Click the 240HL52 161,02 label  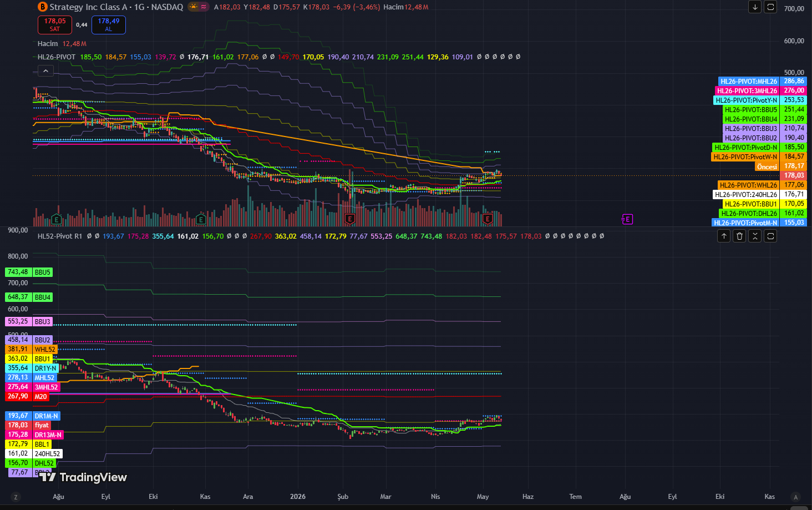pyautogui.click(x=34, y=454)
